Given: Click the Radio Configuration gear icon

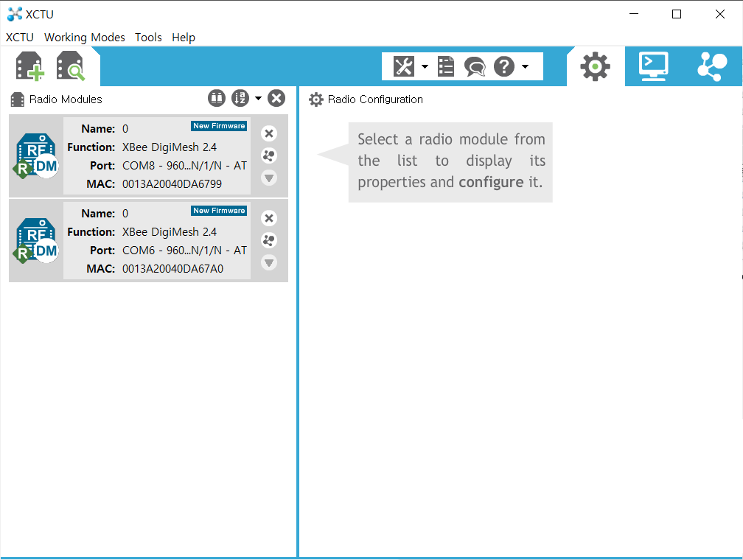Looking at the screenshot, I should [316, 99].
